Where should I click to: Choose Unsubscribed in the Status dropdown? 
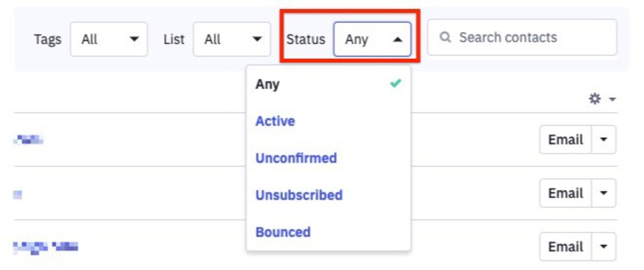coord(299,195)
